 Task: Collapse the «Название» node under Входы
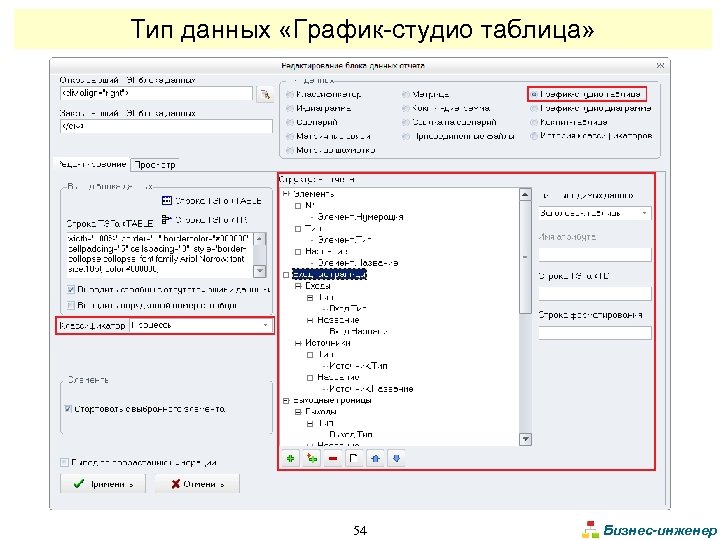310,320
